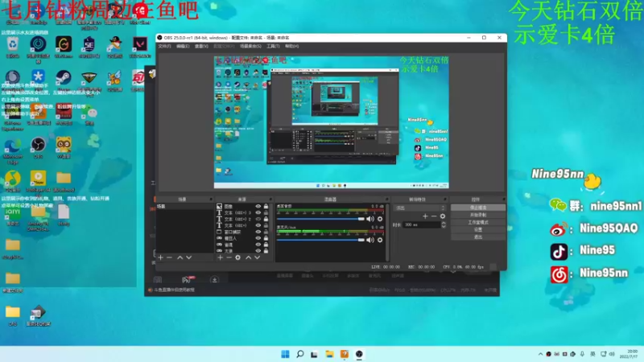644x362 pixels.
Task: Toggle visibility eye of 图像 source
Action: click(258, 207)
